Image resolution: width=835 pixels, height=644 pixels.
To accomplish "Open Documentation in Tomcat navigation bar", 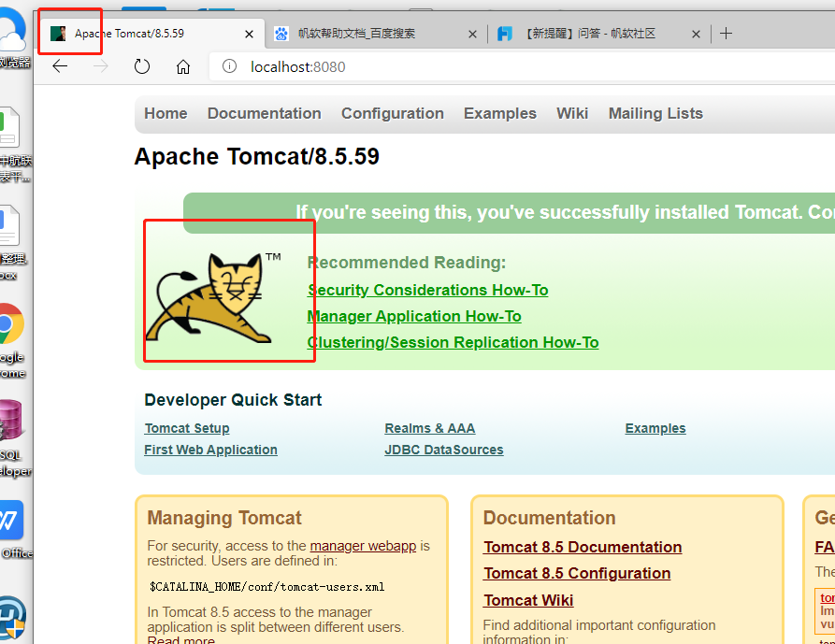I will pyautogui.click(x=264, y=113).
